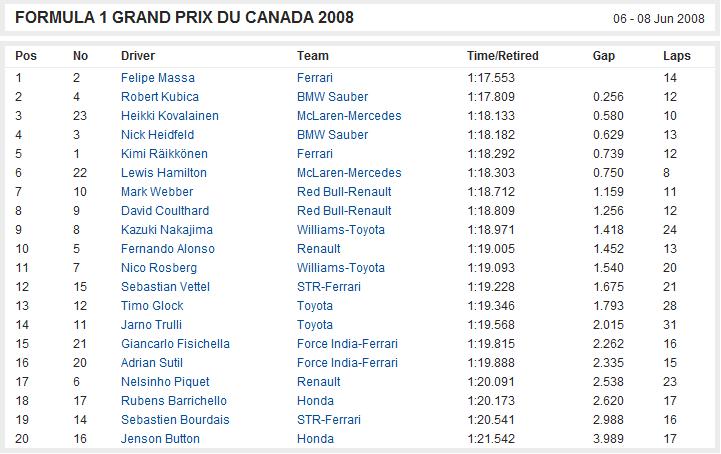
Task: Open Sebastian Vettel driver link
Action: (x=165, y=287)
